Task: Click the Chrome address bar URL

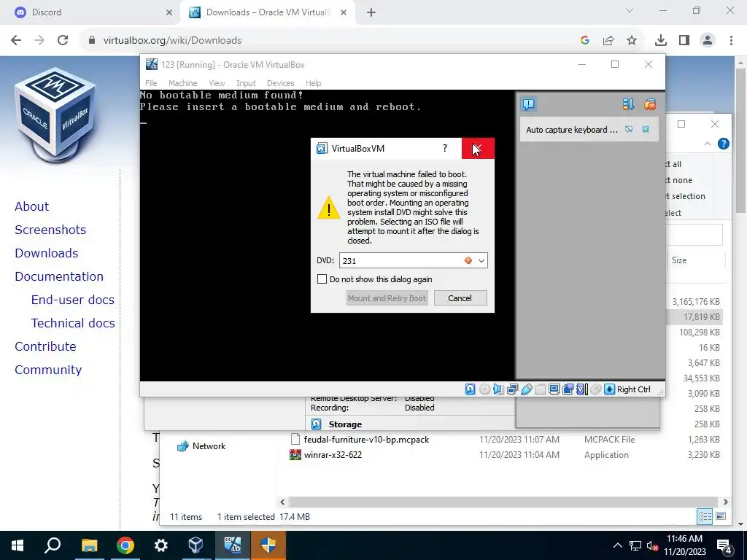Action: [x=172, y=41]
